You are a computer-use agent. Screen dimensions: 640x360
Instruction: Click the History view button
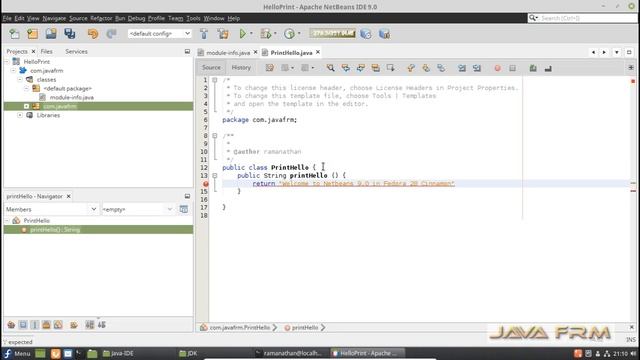pos(241,68)
